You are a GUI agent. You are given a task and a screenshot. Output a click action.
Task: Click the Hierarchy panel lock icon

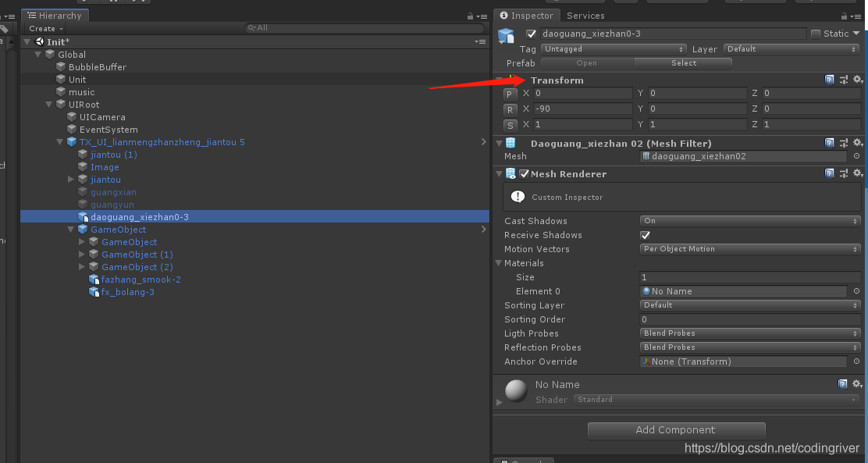470,16
